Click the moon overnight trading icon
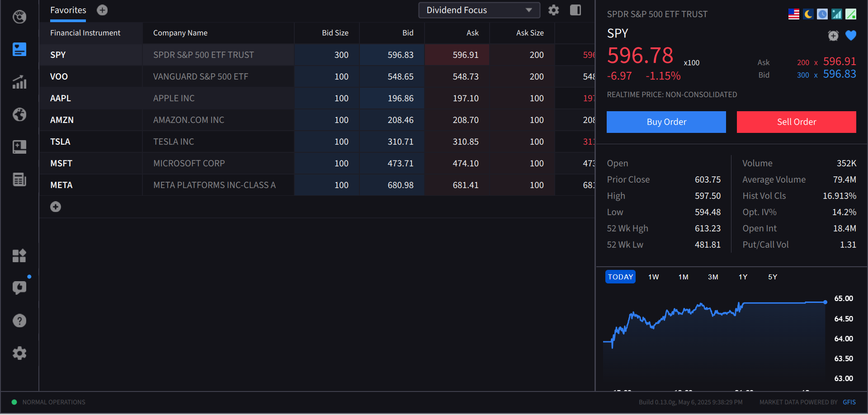Viewport: 868px width, 415px height. pyautogui.click(x=808, y=14)
